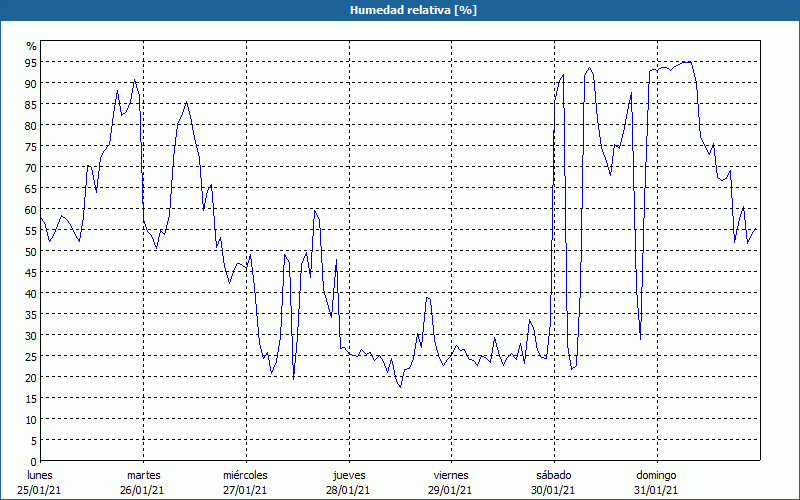800x500 pixels.
Task: Select the 29/01/21 date label
Action: click(x=451, y=490)
